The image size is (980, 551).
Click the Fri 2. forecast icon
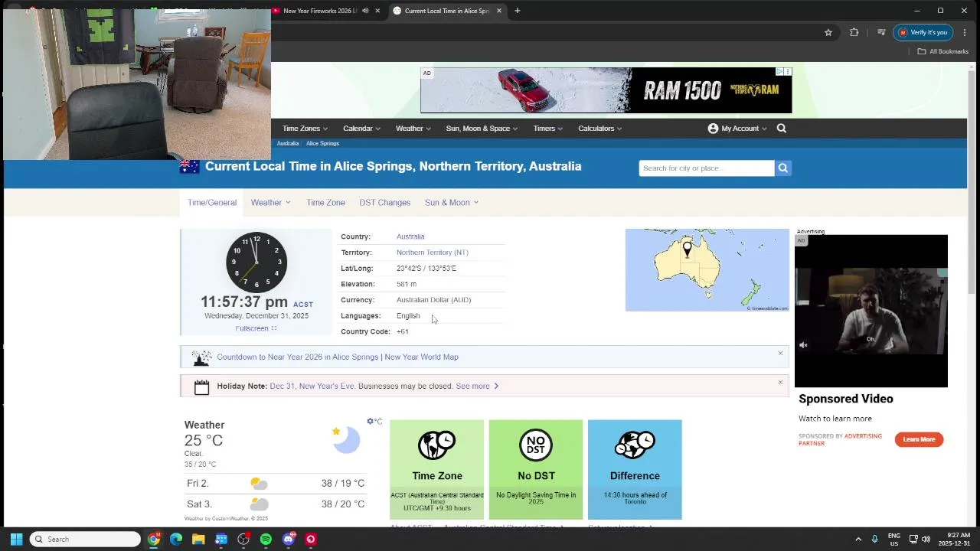(259, 484)
